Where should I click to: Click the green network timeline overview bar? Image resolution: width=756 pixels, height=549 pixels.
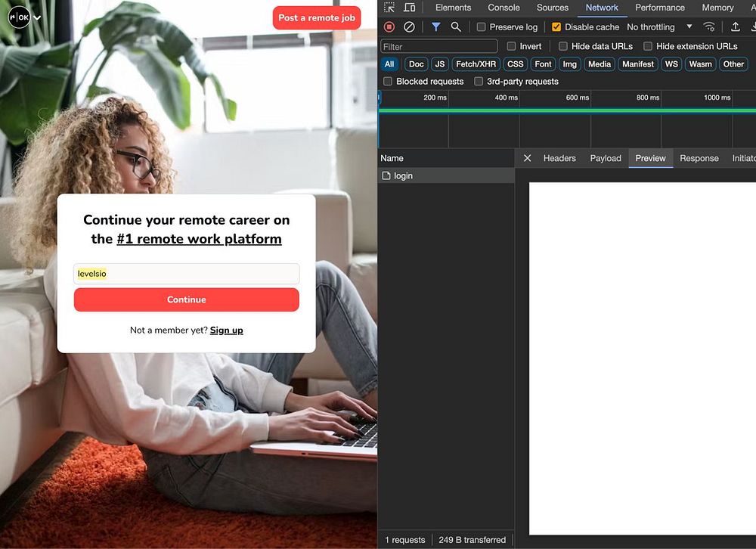(x=567, y=111)
